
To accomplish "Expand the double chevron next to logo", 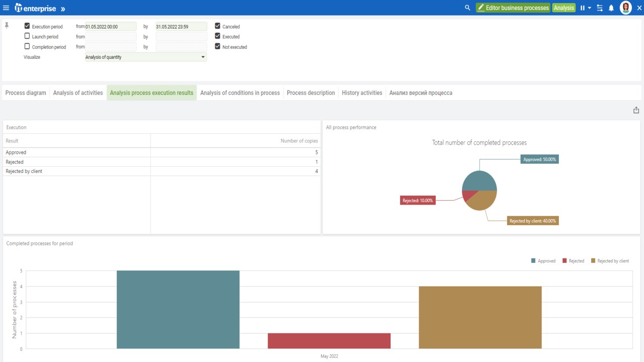I will tap(63, 9).
